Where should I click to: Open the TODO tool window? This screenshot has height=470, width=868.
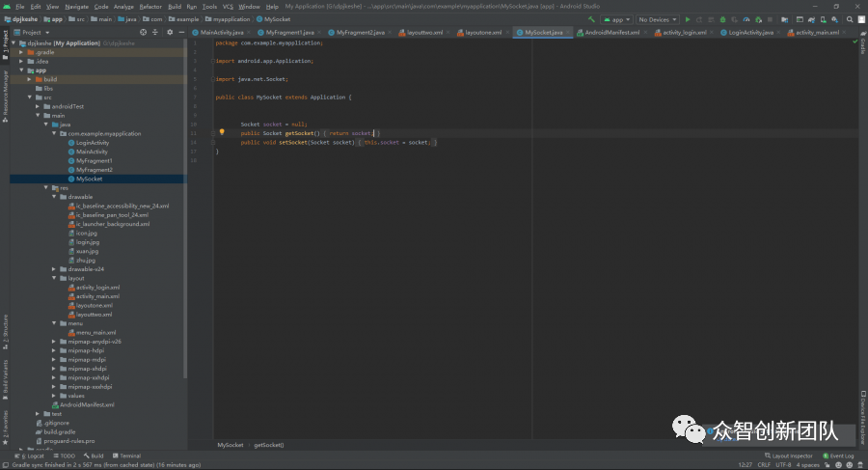[65, 456]
